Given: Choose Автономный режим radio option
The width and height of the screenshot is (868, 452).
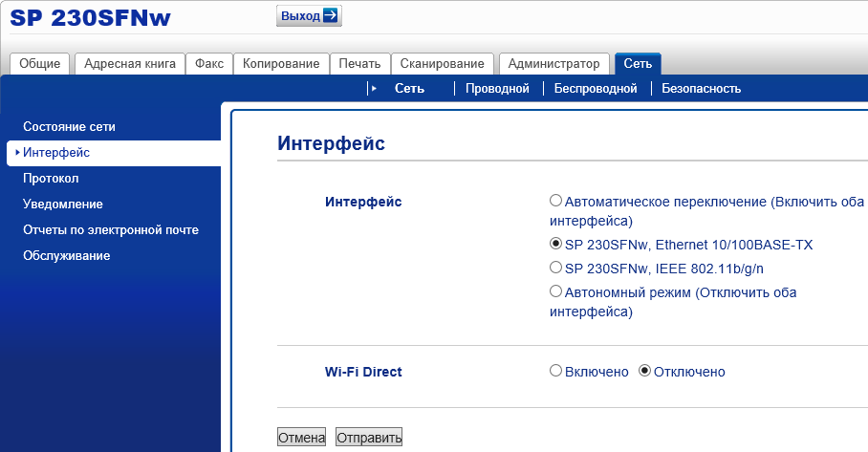Looking at the screenshot, I should [555, 291].
